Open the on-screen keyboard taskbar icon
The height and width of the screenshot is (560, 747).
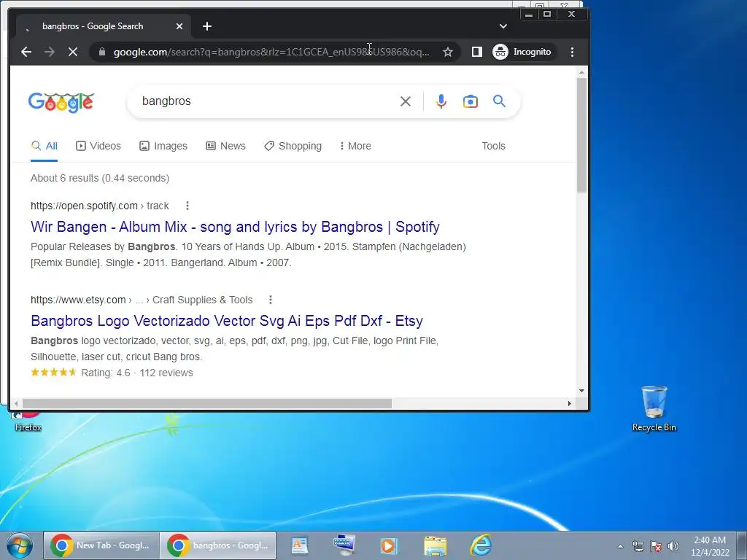coord(344,545)
